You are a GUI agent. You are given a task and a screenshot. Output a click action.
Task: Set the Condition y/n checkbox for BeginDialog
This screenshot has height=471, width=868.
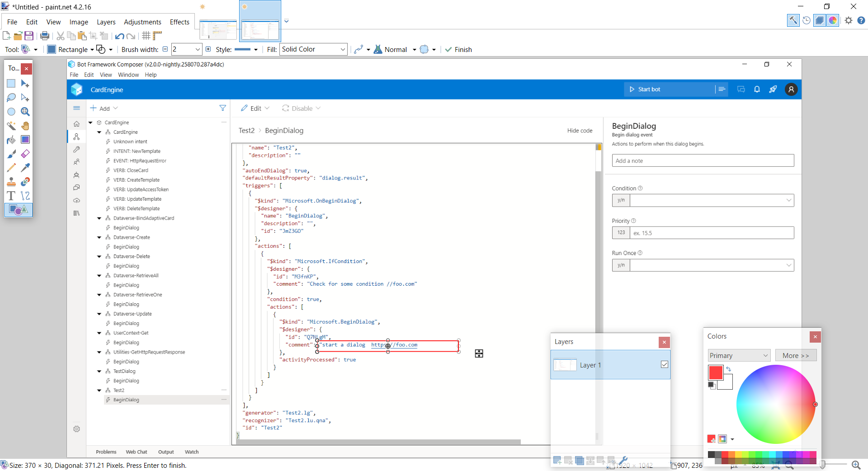621,200
